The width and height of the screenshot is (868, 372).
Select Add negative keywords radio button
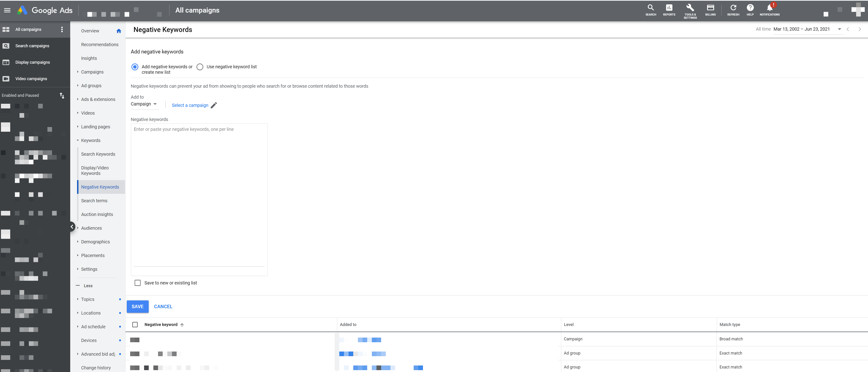[x=135, y=67]
